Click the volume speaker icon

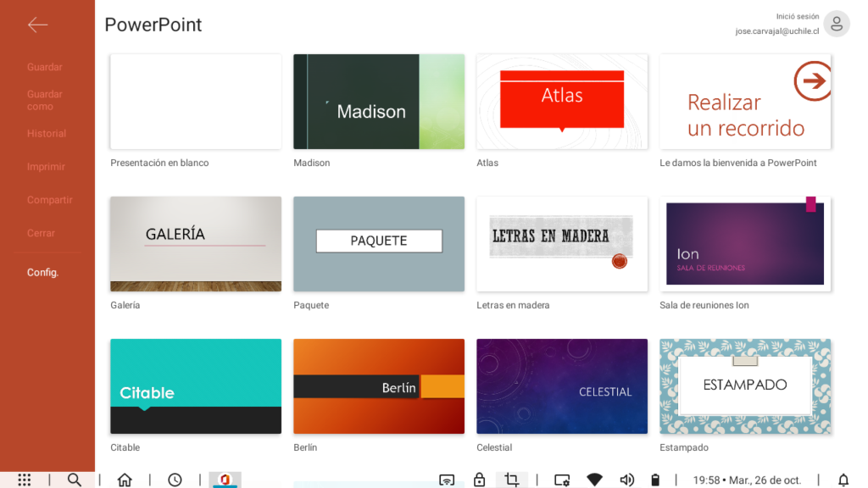(626, 480)
